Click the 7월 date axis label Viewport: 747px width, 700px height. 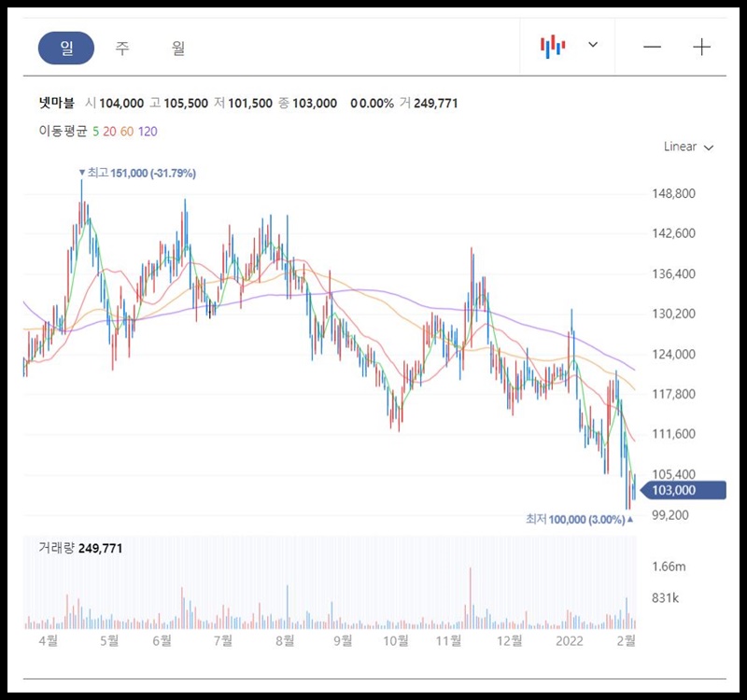coord(222,640)
